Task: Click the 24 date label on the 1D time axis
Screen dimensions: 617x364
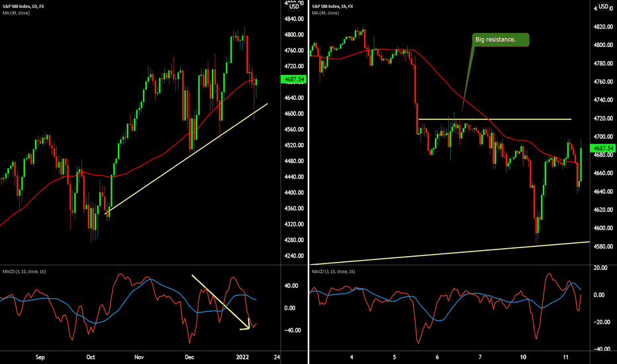Action: coord(277,357)
